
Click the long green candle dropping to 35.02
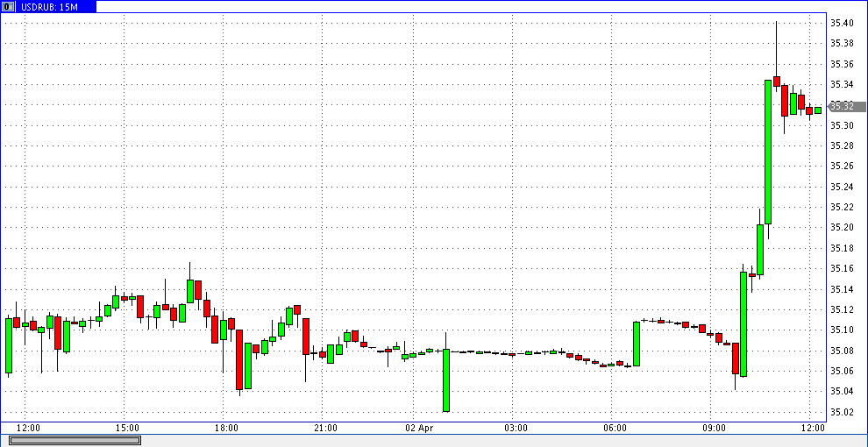click(446, 380)
